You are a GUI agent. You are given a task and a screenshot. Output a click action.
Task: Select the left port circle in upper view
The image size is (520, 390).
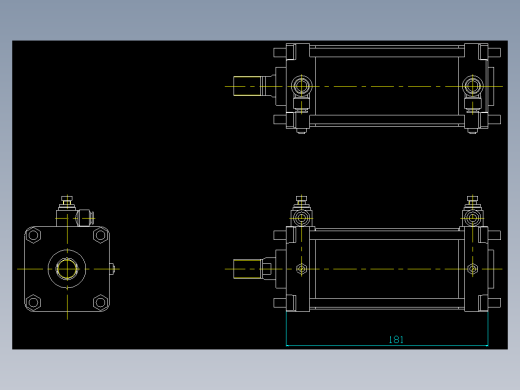[301, 86]
